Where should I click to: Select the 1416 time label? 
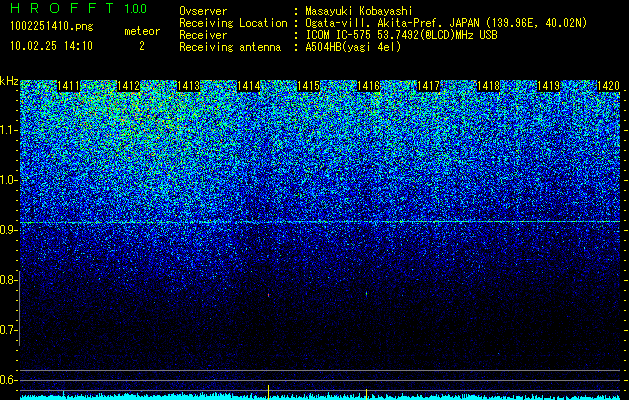(x=369, y=86)
